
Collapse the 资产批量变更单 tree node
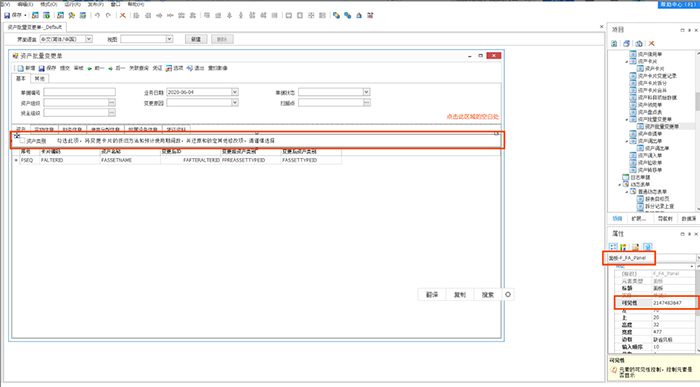[x=627, y=120]
